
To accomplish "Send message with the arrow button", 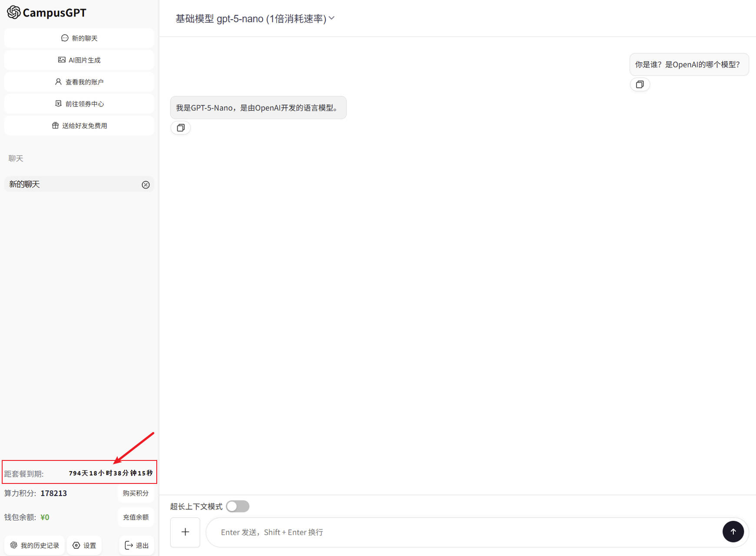I will (x=733, y=532).
